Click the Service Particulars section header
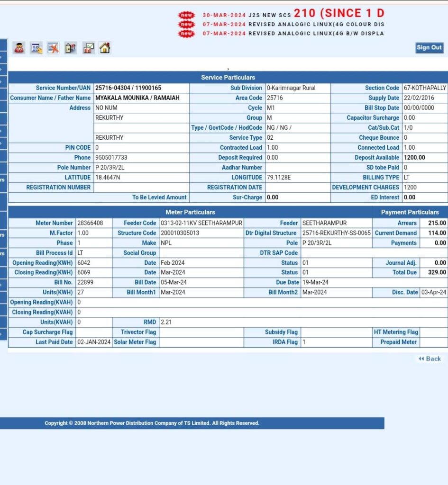The image size is (448, 485). (x=228, y=77)
